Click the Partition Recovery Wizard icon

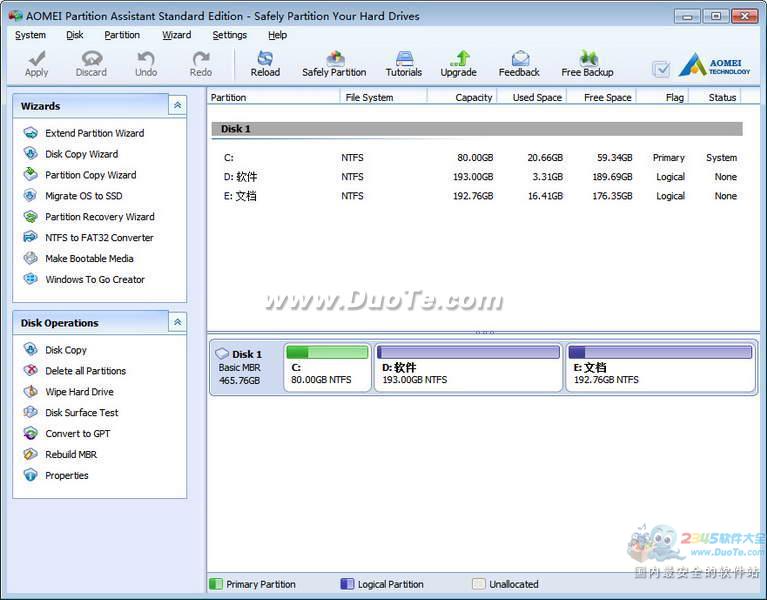[x=30, y=217]
